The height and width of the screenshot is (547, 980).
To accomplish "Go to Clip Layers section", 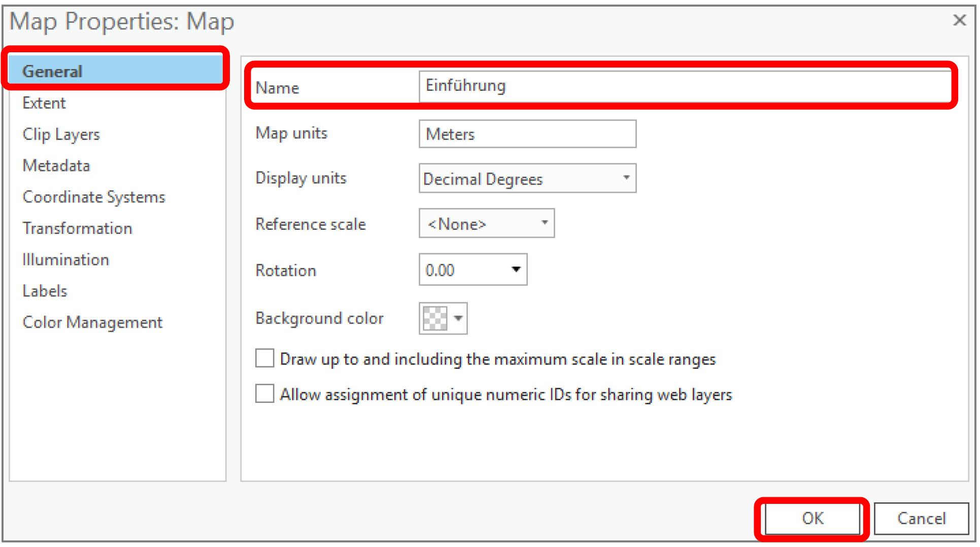I will [x=61, y=134].
